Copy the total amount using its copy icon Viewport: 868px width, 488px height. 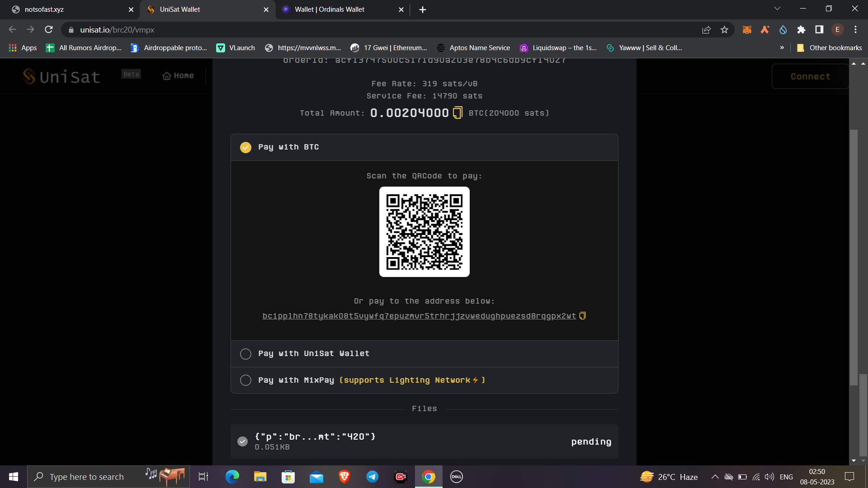tap(457, 113)
